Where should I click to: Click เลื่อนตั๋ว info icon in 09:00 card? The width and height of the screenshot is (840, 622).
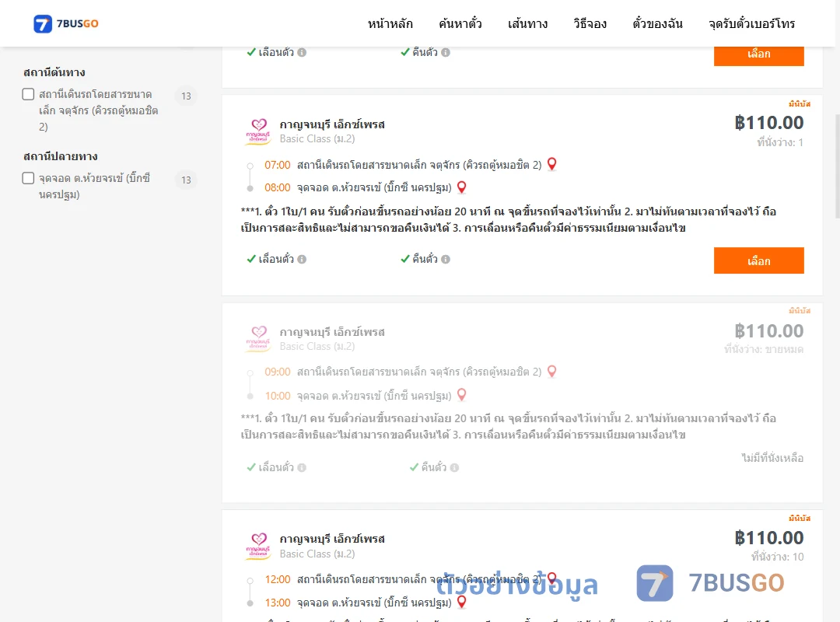tap(302, 468)
